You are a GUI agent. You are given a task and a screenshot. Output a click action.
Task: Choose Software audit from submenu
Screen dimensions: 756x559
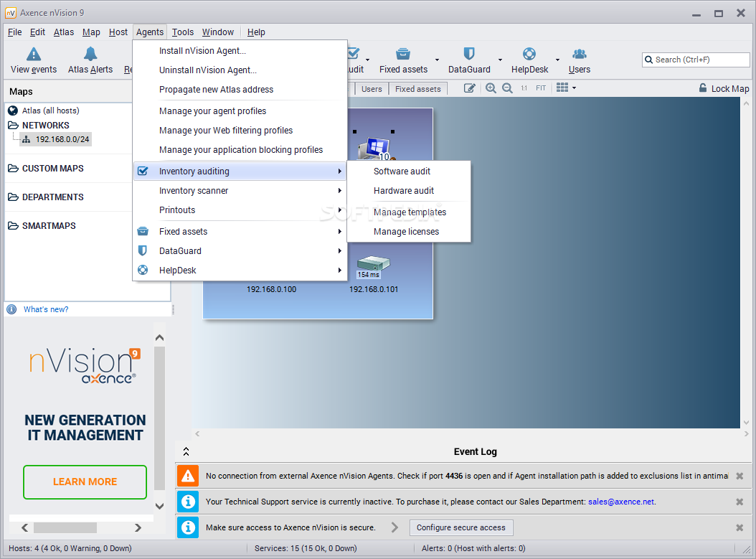pos(409,172)
